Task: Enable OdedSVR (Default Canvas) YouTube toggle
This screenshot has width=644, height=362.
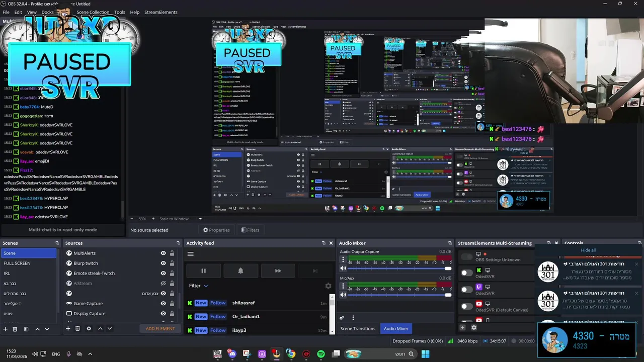Action: (x=467, y=306)
